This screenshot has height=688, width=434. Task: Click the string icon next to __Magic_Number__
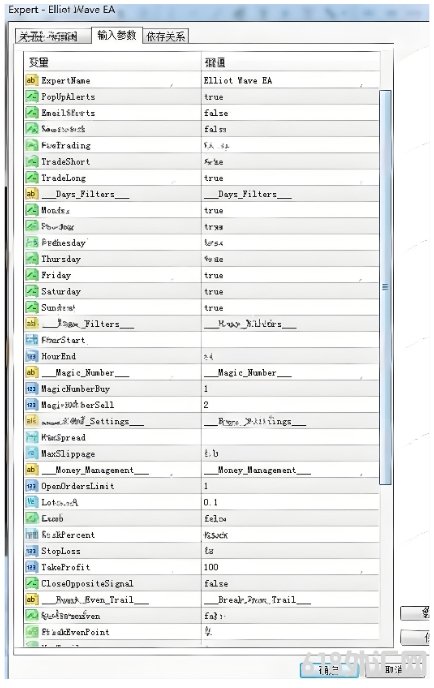32,373
